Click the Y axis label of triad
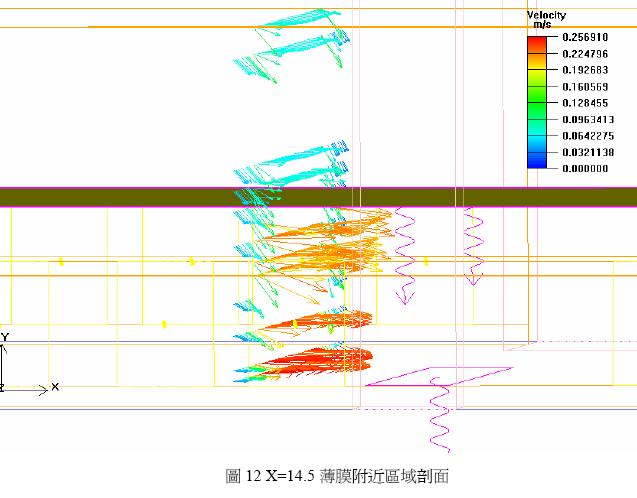Screen dimensions: 637x498 pyautogui.click(x=5, y=337)
